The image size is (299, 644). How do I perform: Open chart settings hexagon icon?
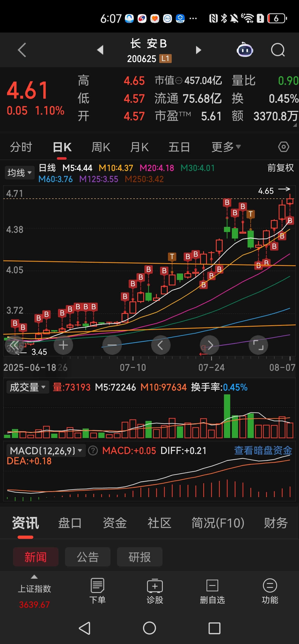(x=284, y=147)
